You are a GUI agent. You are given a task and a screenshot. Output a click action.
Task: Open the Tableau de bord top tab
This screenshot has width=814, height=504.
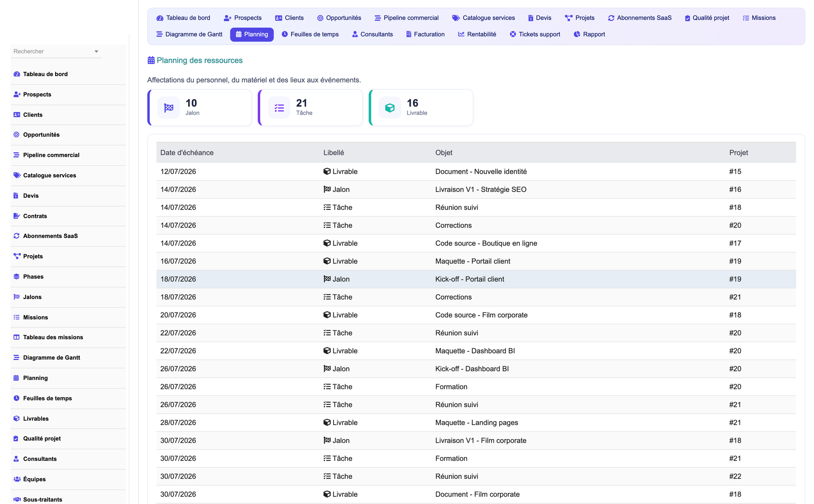(183, 18)
